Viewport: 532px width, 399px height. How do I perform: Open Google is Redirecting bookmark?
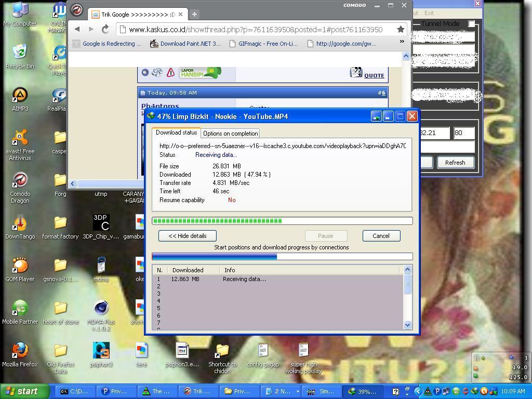point(107,44)
